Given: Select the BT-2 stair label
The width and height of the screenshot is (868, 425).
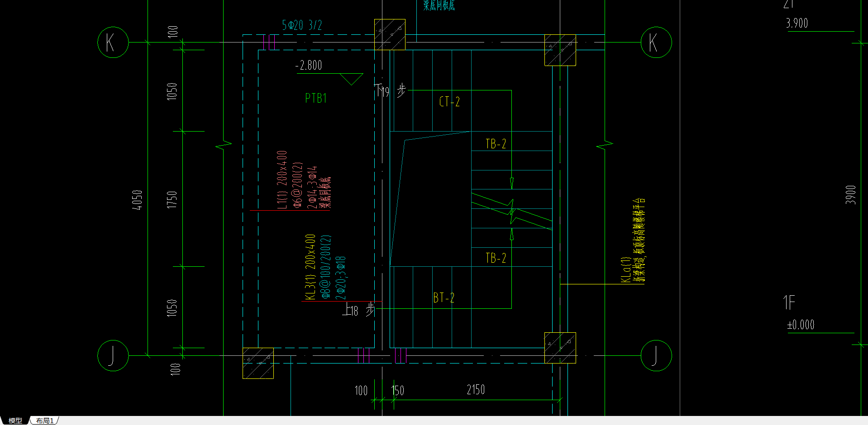Looking at the screenshot, I should 444,297.
